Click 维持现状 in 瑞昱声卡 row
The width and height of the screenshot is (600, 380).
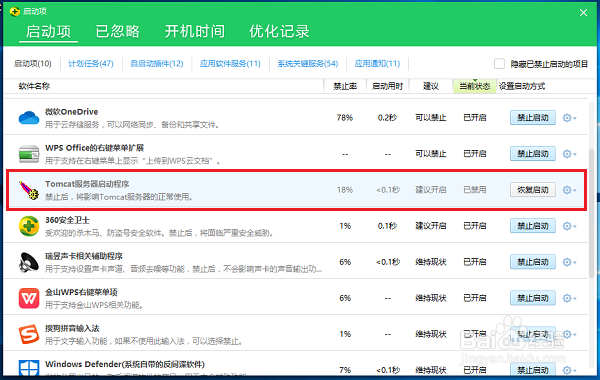coord(430,262)
